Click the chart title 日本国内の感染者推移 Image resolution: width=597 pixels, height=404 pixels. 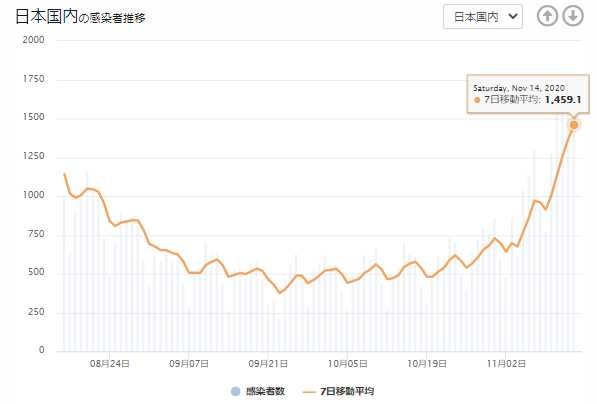tap(80, 17)
